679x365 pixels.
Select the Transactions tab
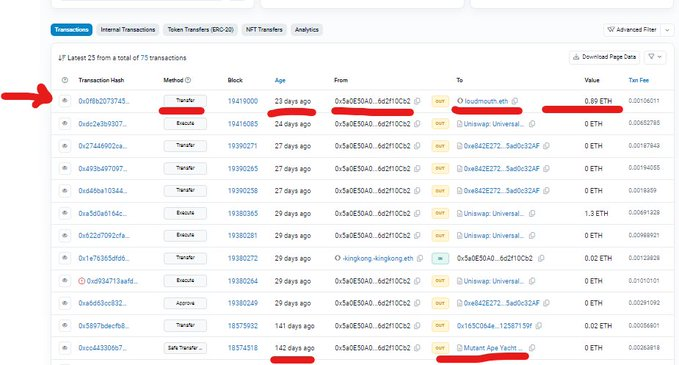[x=71, y=29]
